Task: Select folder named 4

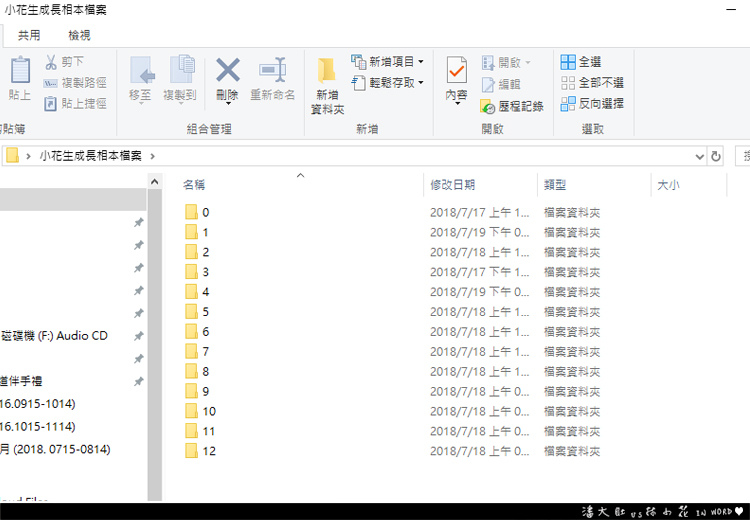Action: pyautogui.click(x=197, y=292)
